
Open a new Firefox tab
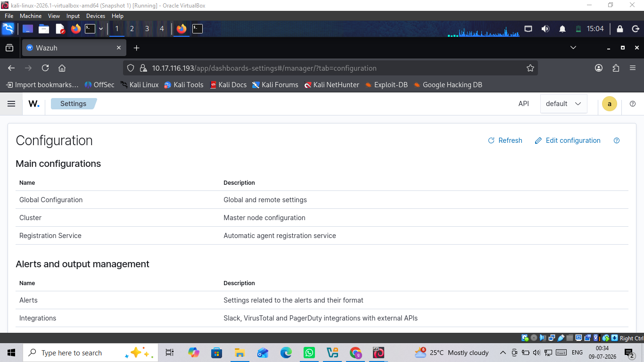136,48
